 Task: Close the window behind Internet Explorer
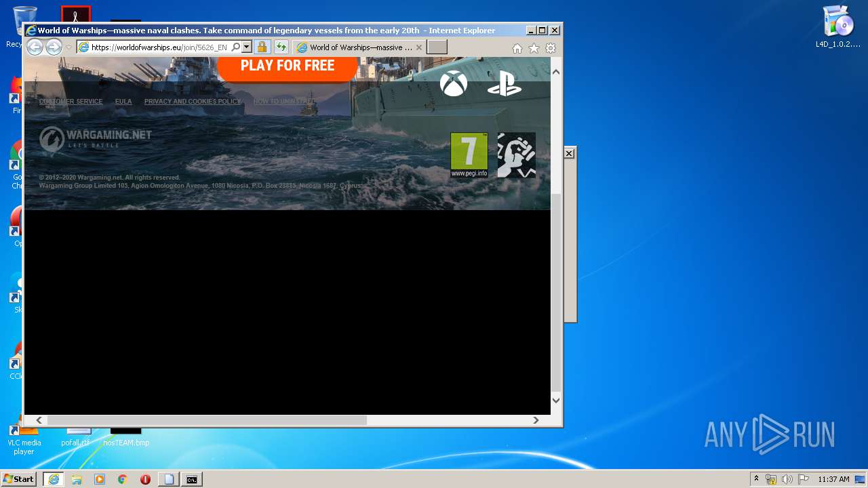[570, 154]
